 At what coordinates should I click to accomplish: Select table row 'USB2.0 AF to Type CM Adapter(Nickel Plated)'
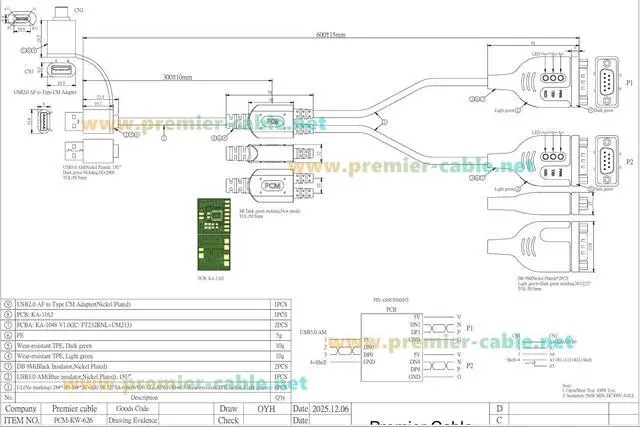coord(146,304)
